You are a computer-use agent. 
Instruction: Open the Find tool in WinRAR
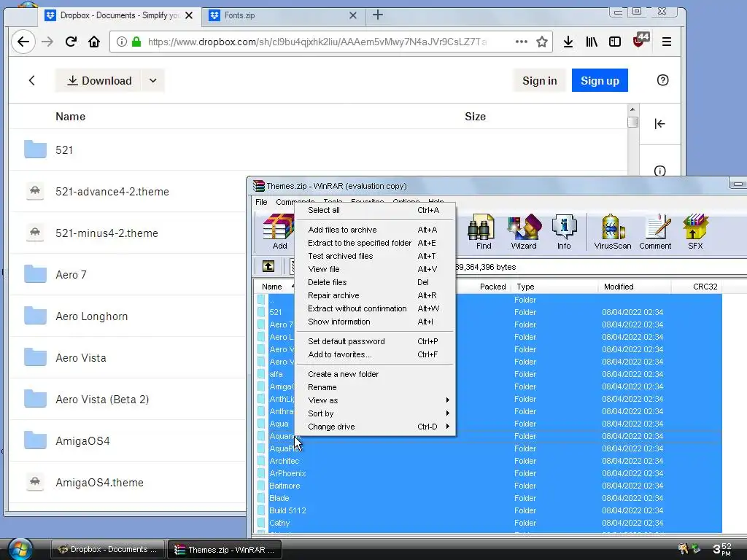484,232
